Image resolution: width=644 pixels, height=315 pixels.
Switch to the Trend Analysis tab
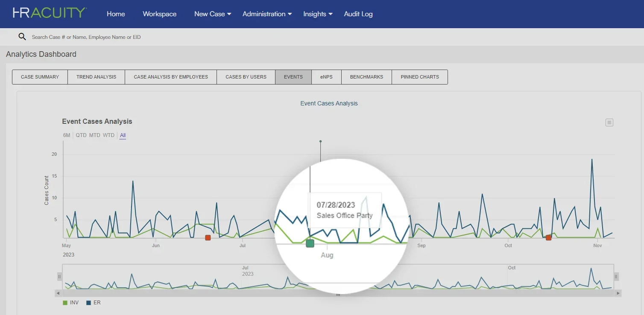tap(96, 77)
